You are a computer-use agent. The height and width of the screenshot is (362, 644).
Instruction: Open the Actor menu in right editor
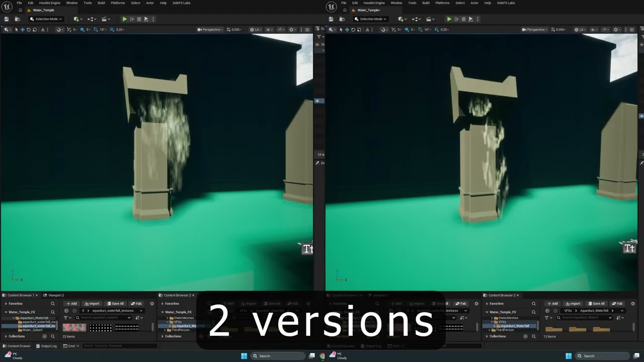[474, 3]
